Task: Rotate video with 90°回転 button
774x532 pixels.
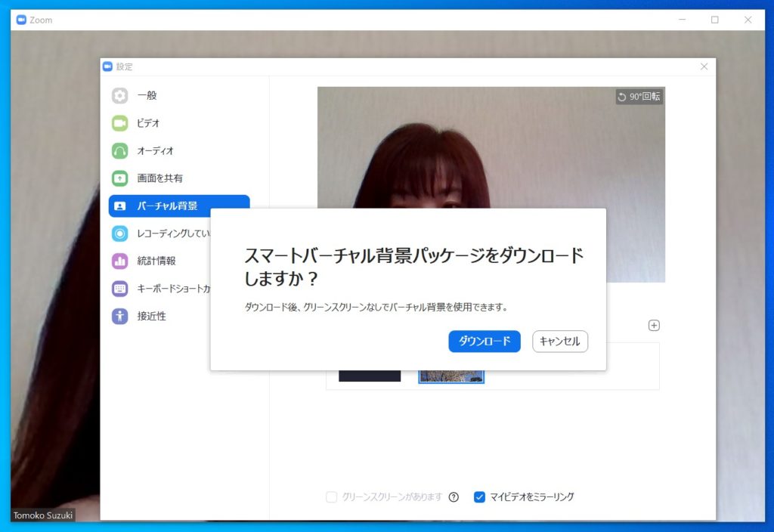Action: [x=639, y=97]
